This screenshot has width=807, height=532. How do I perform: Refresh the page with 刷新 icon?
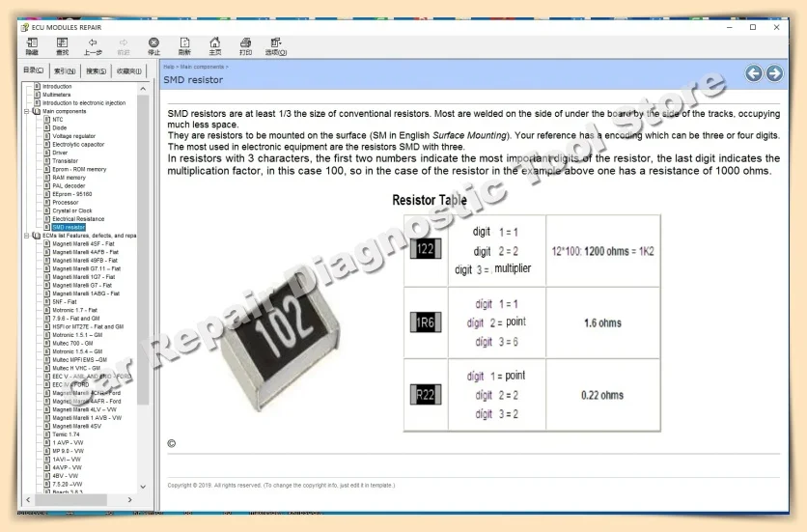184,45
